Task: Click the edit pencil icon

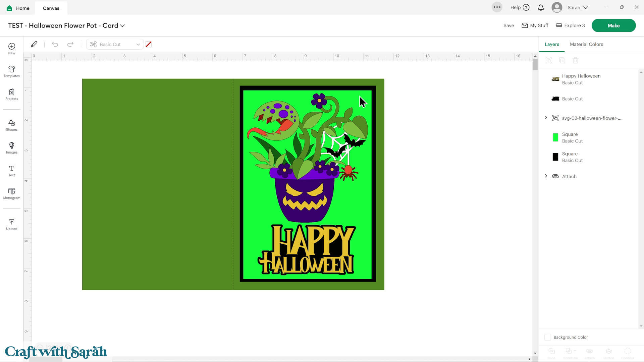Action: pos(34,44)
